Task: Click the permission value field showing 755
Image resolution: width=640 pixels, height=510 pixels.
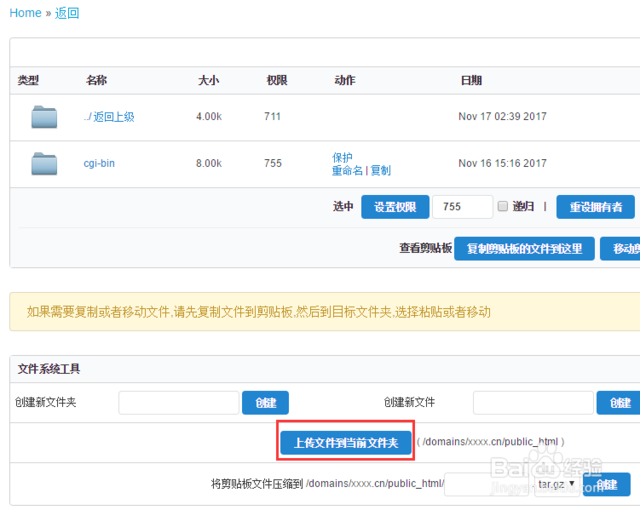Action: 462,207
